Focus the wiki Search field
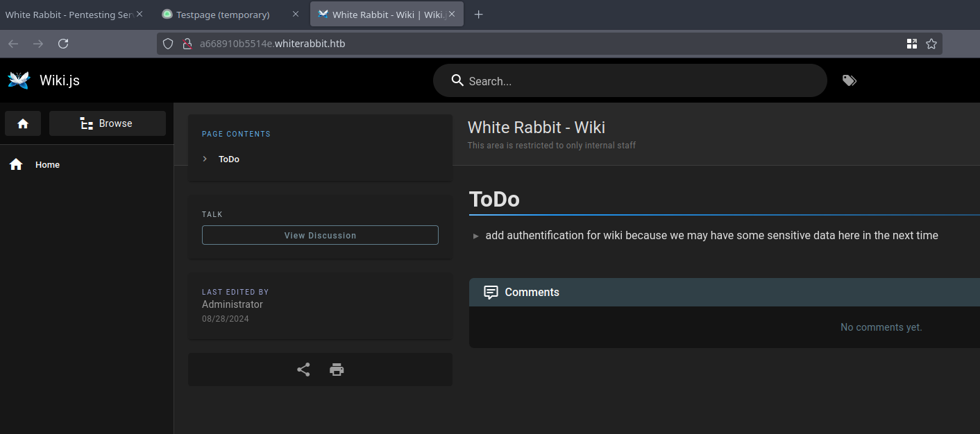Image resolution: width=980 pixels, height=434 pixels. coord(639,81)
